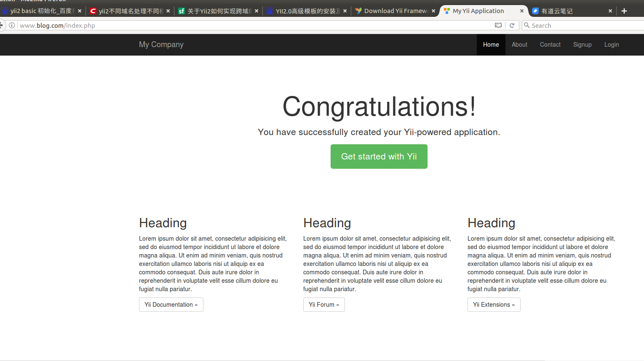Click the Heading above Yii Forum
644x361 pixels.
[x=327, y=223]
